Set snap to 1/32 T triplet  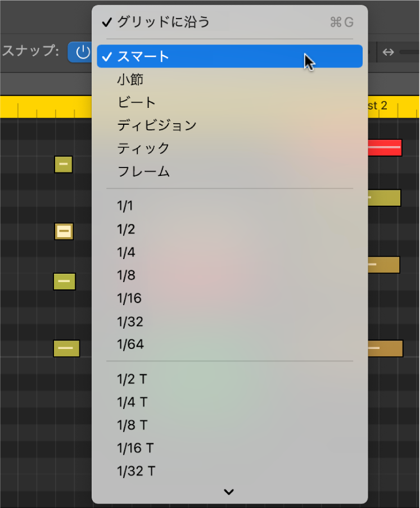click(x=229, y=471)
